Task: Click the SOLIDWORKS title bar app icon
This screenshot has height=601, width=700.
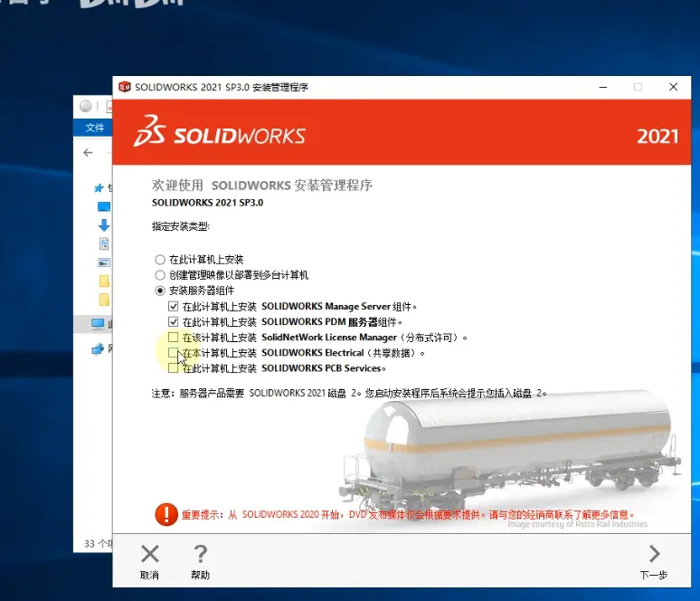Action: (125, 87)
